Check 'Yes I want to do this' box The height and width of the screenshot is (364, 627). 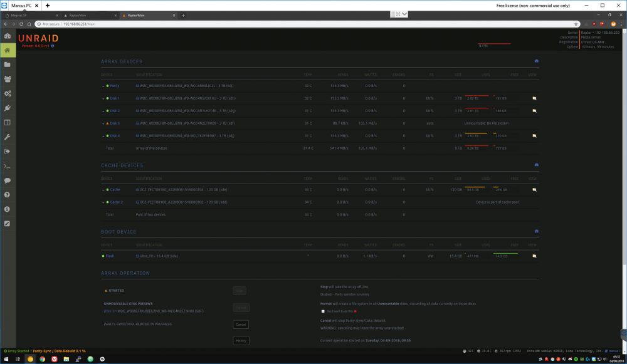click(x=323, y=311)
